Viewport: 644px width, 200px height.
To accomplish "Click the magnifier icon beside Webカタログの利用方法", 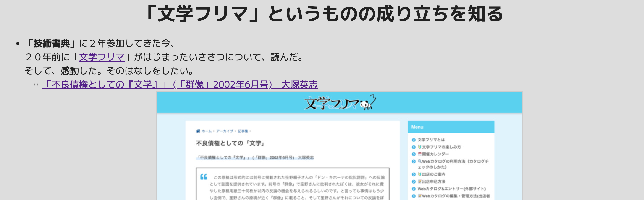I will (x=420, y=161).
